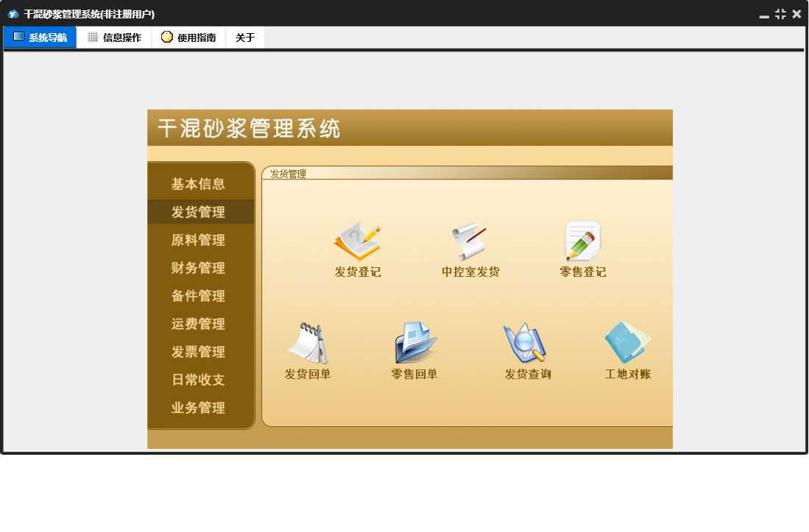Select 原料管理 in the sidebar
This screenshot has width=809, height=532.
(x=199, y=240)
